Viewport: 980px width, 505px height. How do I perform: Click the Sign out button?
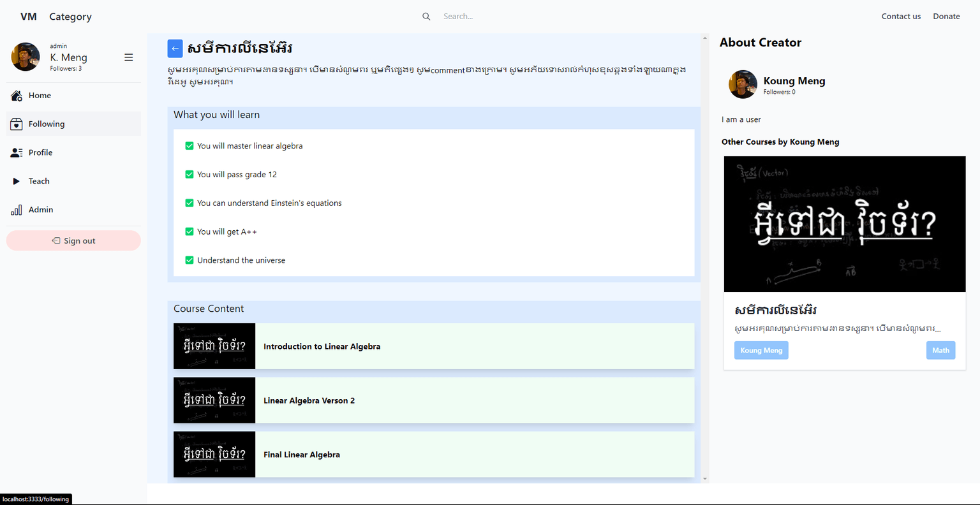click(x=73, y=241)
